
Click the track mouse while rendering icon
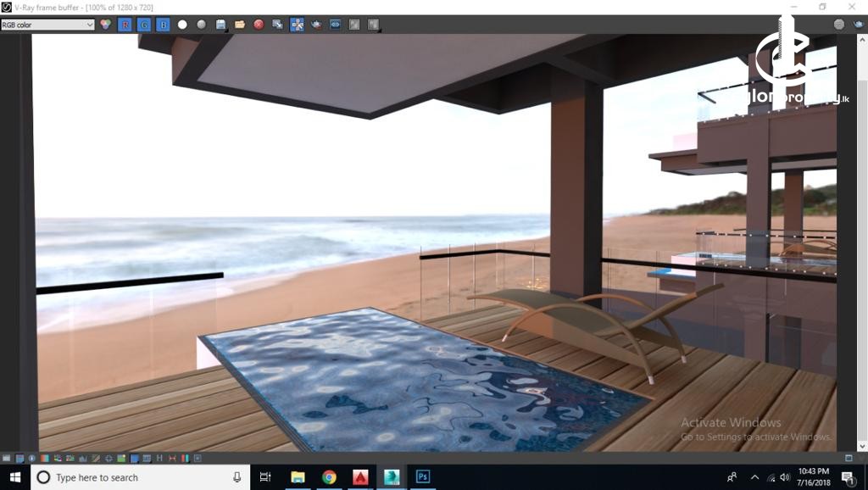point(298,25)
